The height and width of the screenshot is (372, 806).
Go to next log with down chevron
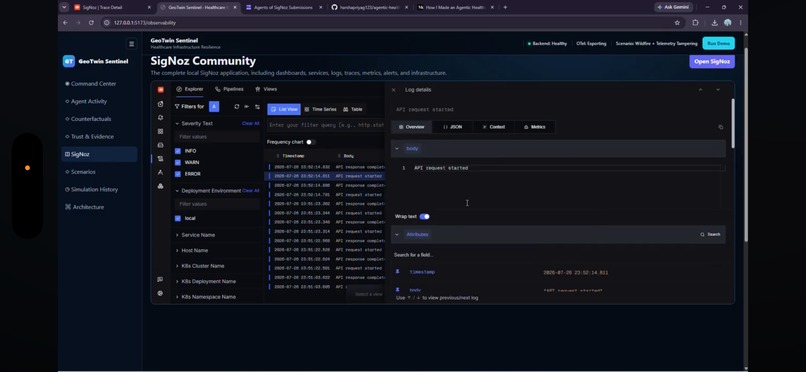[x=718, y=90]
